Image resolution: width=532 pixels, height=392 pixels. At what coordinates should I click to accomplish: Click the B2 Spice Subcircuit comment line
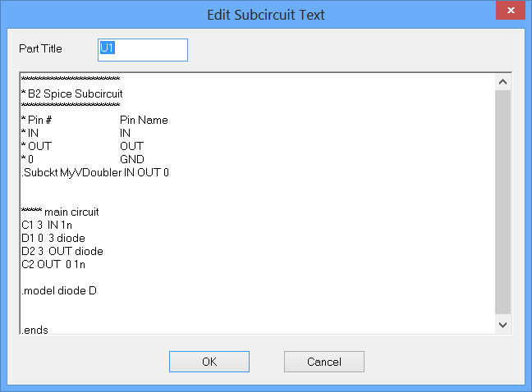pyautogui.click(x=72, y=93)
